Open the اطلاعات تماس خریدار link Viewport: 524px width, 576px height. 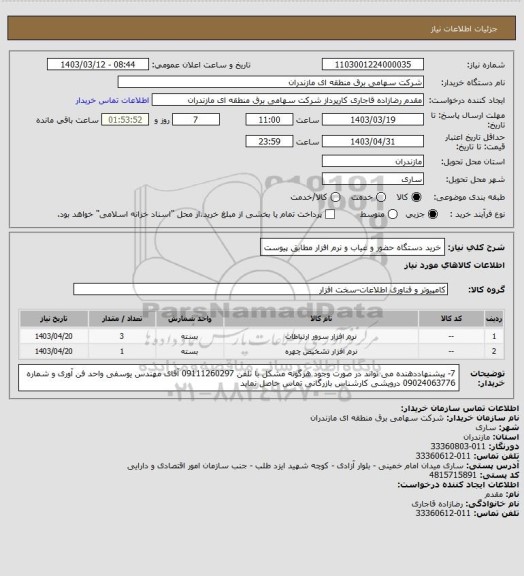(112, 100)
